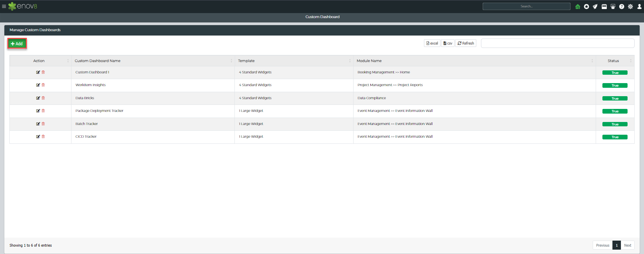644x254 pixels.
Task: Sort by the Status column header
Action: click(x=615, y=61)
